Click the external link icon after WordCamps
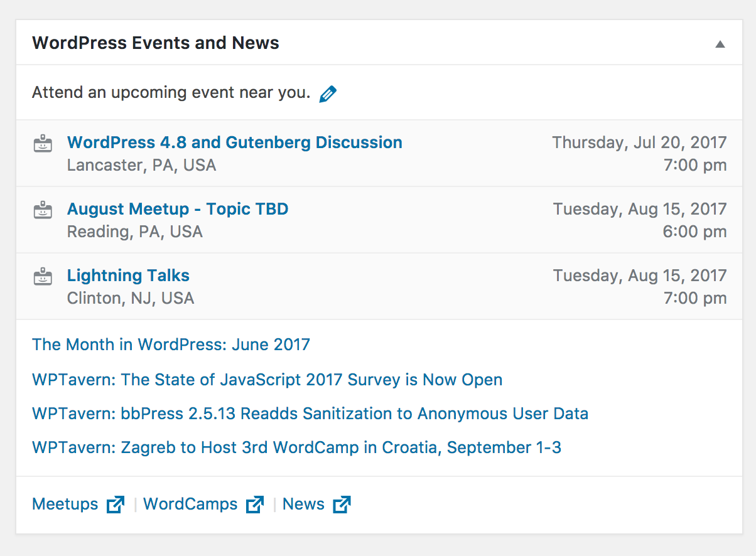The height and width of the screenshot is (556, 756). (x=255, y=505)
